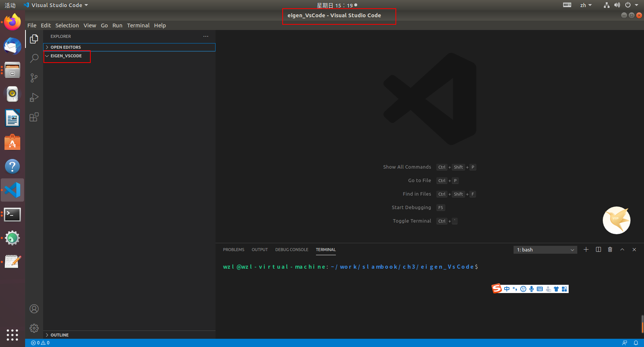The image size is (644, 347).
Task: Switch to the OUTPUT tab
Action: tap(260, 250)
